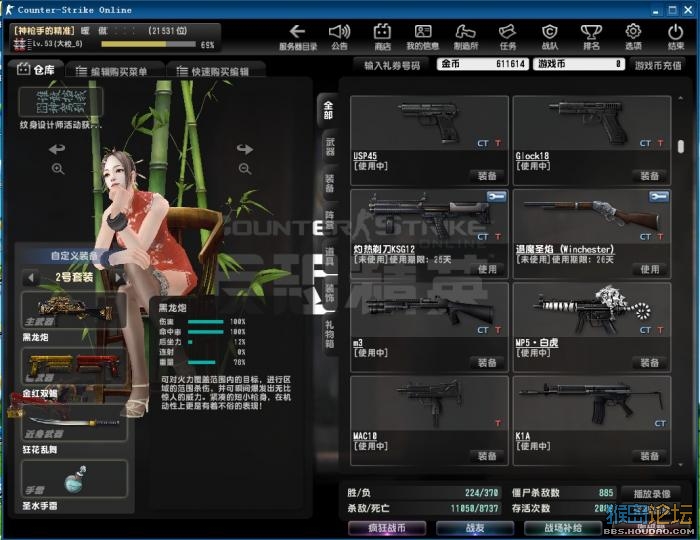The height and width of the screenshot is (540, 700).
Task: Select the 仓库 warehouse tab
Action: 36,70
